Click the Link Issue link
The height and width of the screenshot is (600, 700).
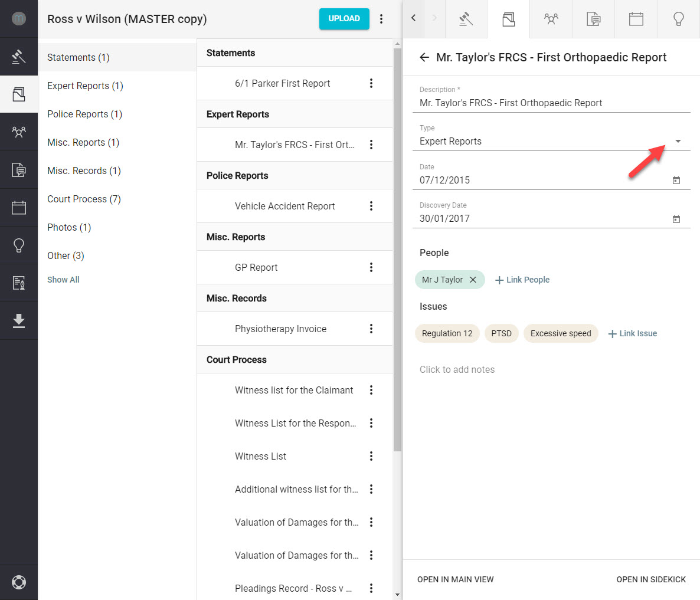pyautogui.click(x=633, y=333)
